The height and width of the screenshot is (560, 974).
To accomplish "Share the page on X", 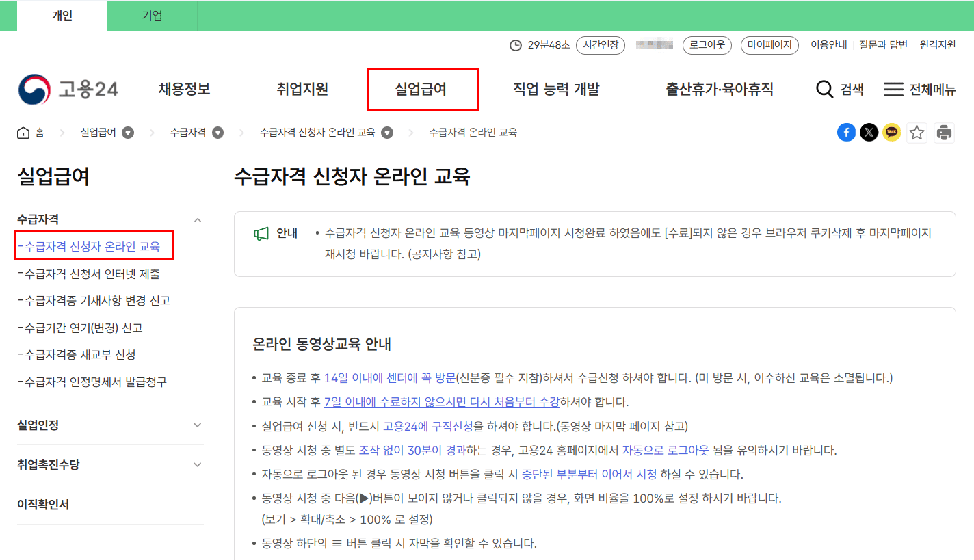I will (x=869, y=132).
